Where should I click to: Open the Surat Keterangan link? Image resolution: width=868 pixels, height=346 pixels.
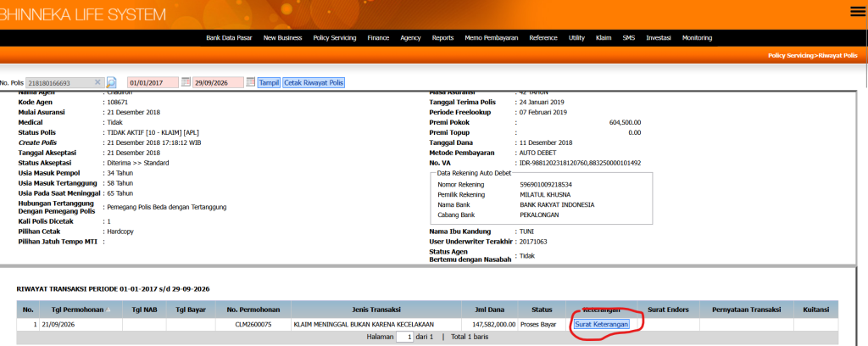(602, 325)
